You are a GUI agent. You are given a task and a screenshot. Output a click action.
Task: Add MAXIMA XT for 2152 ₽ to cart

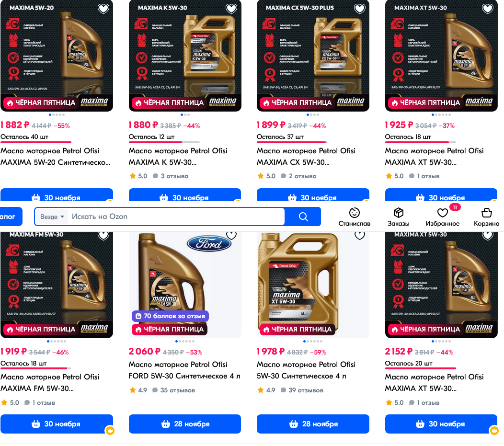coord(441,424)
